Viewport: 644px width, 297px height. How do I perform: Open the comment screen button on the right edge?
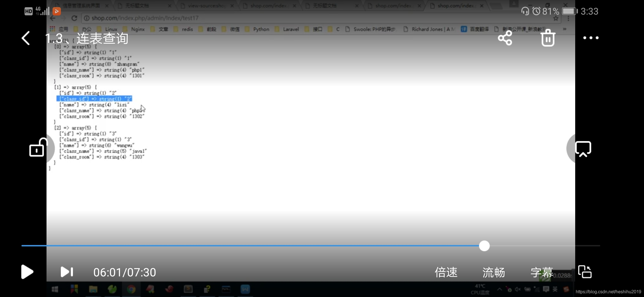point(583,149)
